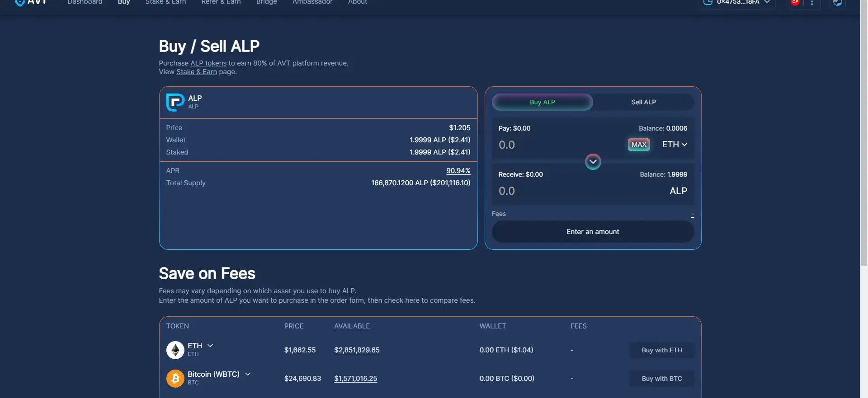Click the Ethereum coin icon in token table
Image resolution: width=868 pixels, height=398 pixels.
pyautogui.click(x=175, y=350)
